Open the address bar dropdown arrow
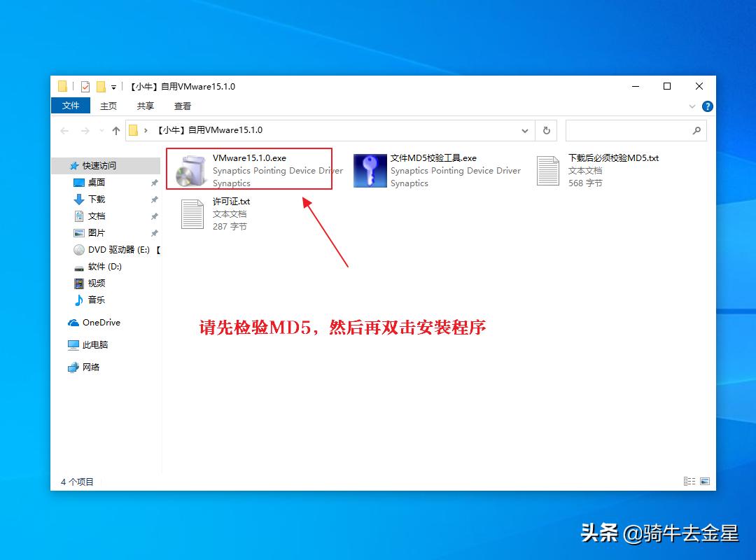Screen dimensions: 756x560 coord(525,130)
